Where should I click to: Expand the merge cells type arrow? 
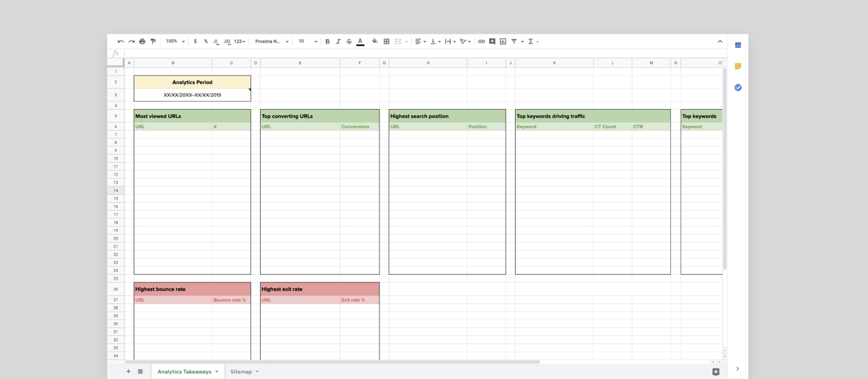(x=406, y=42)
